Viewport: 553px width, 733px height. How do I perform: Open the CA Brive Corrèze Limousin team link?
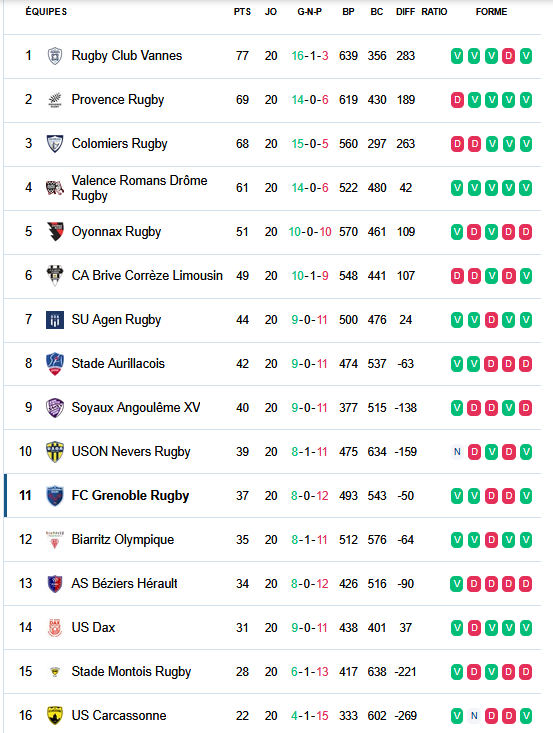[x=147, y=275]
